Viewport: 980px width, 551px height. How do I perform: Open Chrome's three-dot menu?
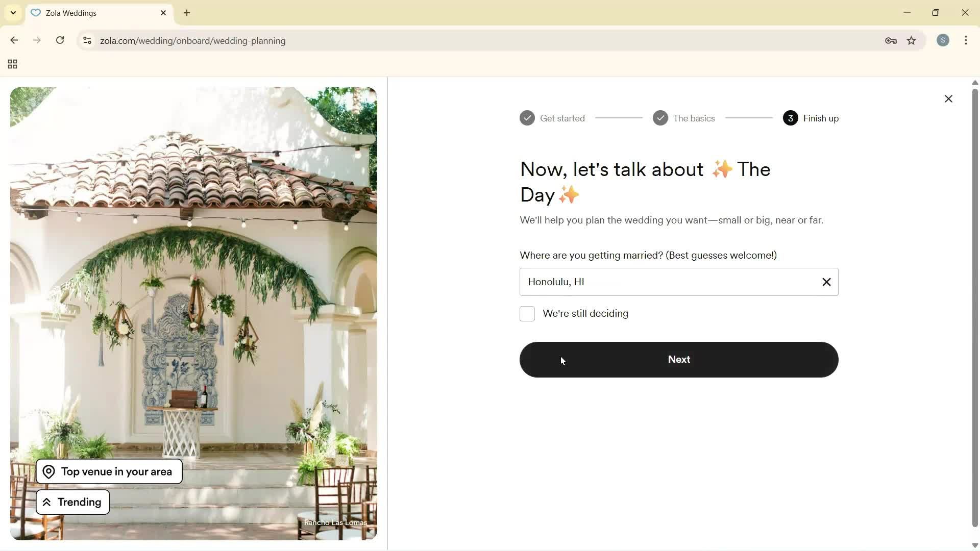[x=966, y=40]
